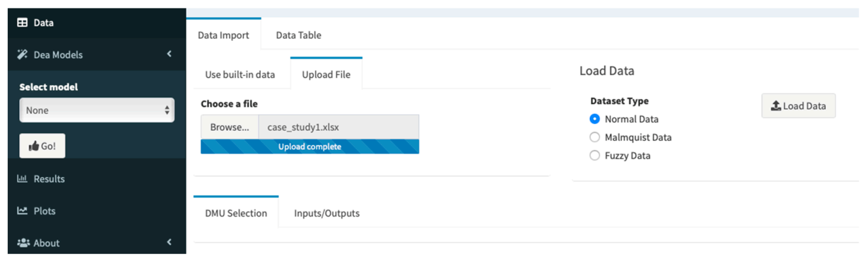Click the Upload complete progress bar
The width and height of the screenshot is (868, 261).
click(310, 147)
